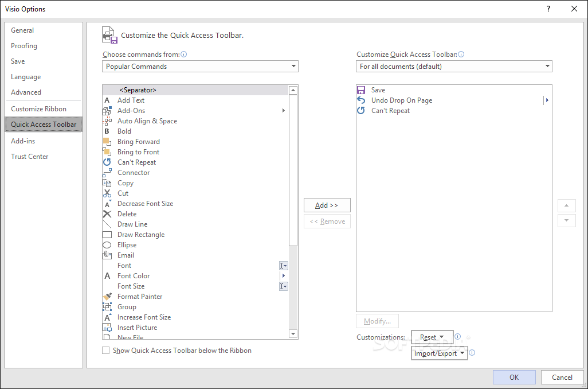
Task: Choose the Increase Font Size icon
Action: [108, 317]
